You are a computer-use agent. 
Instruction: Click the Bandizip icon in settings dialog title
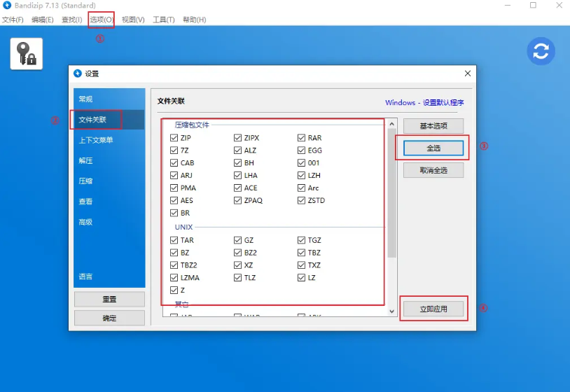tap(78, 73)
